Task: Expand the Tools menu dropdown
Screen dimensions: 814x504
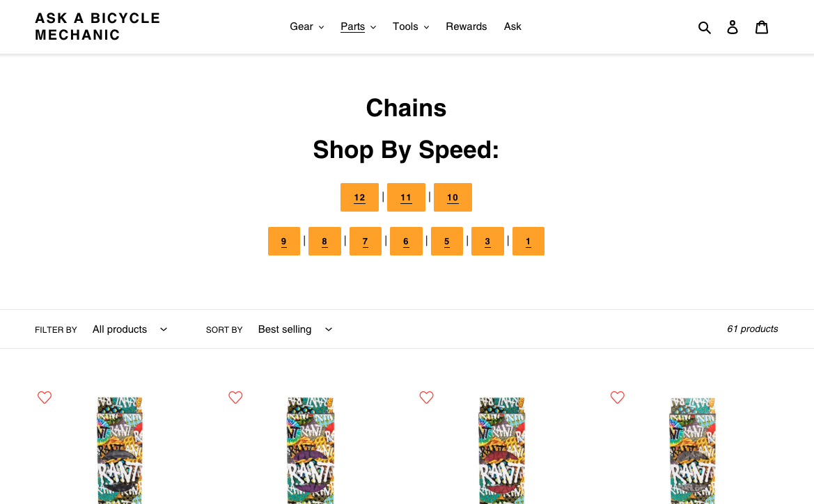Action: tap(411, 26)
